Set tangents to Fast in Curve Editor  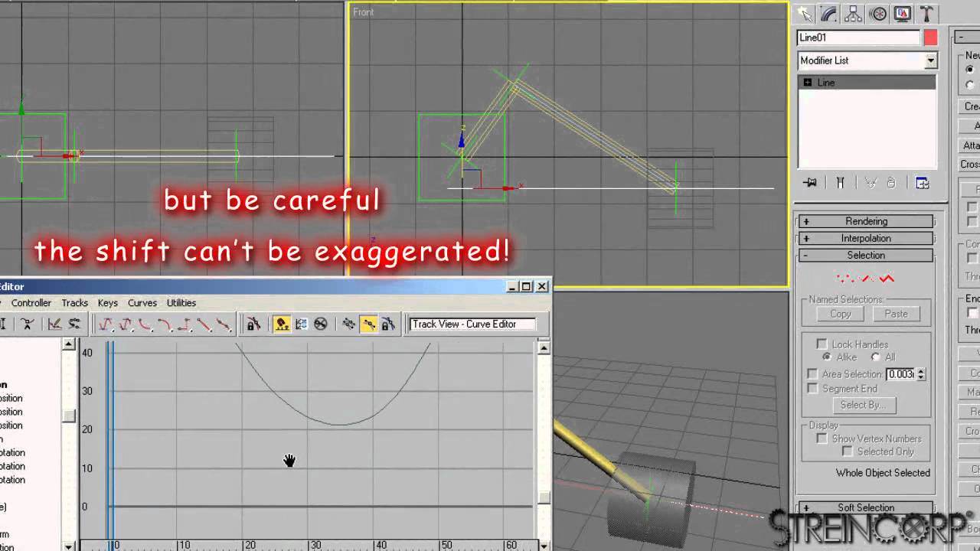click(x=145, y=324)
